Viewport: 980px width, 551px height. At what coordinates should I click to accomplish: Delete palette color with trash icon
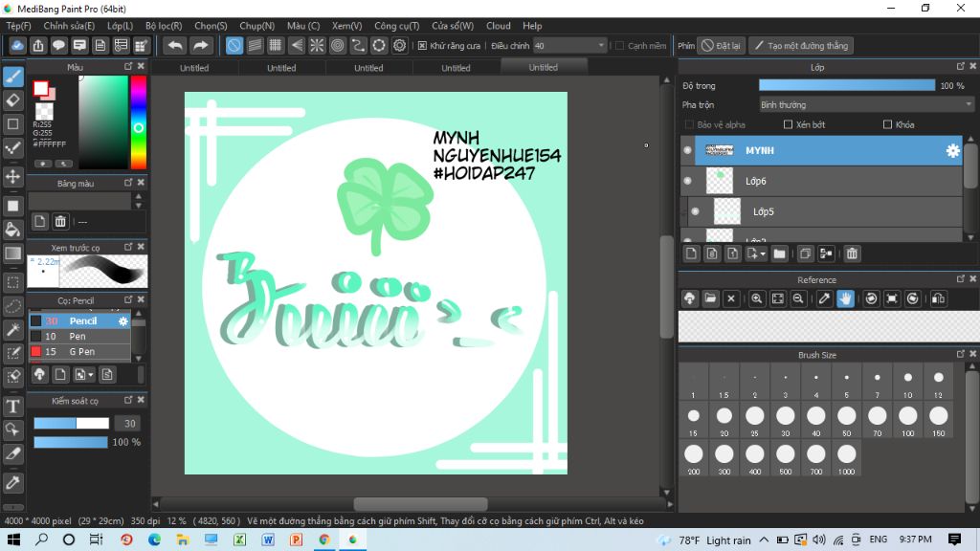tap(60, 221)
